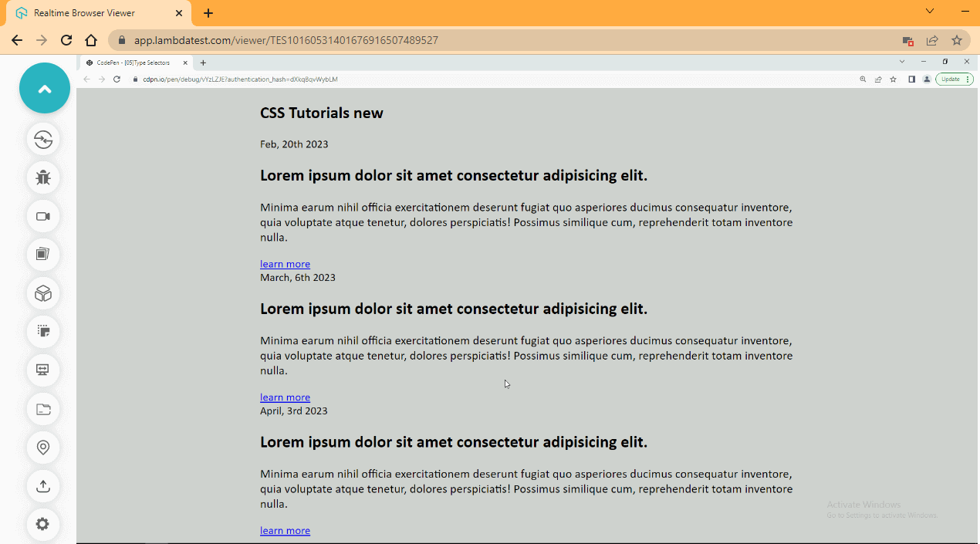Open the resolution settings icon
Screen dimensions: 980x544
click(43, 370)
